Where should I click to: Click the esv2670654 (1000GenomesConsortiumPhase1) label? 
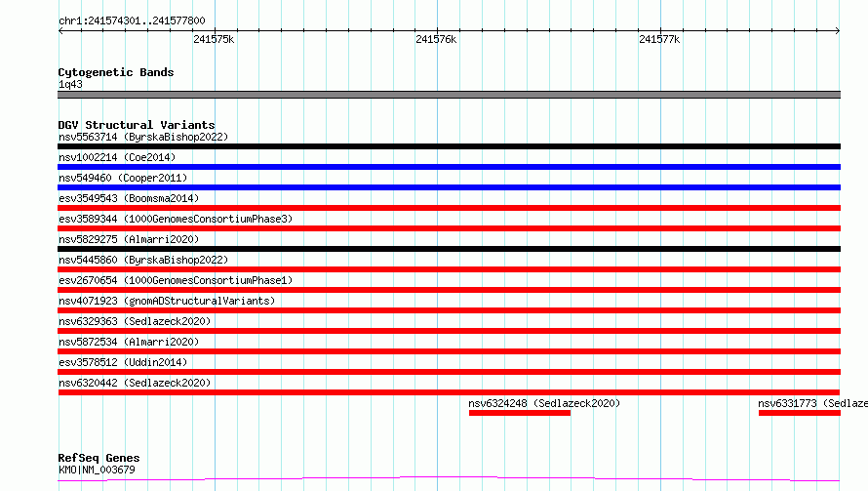pos(176,280)
